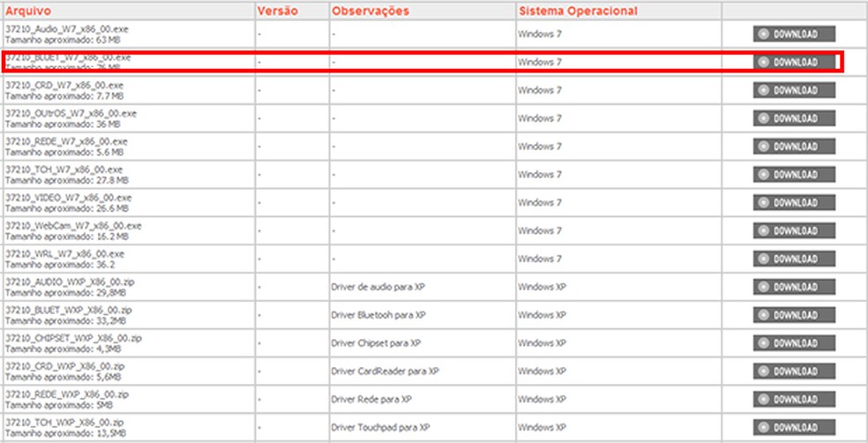868x443 pixels.
Task: Click the 'Driver CardReader para XP' note
Action: (385, 371)
